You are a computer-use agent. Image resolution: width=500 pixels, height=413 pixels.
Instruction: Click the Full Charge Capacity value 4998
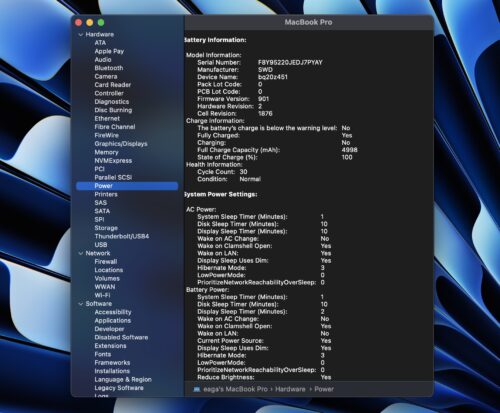click(x=349, y=150)
